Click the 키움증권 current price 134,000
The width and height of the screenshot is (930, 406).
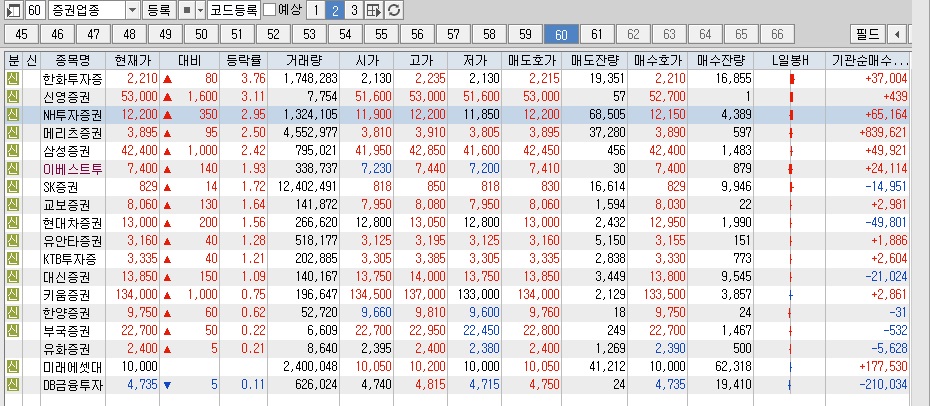coord(133,295)
